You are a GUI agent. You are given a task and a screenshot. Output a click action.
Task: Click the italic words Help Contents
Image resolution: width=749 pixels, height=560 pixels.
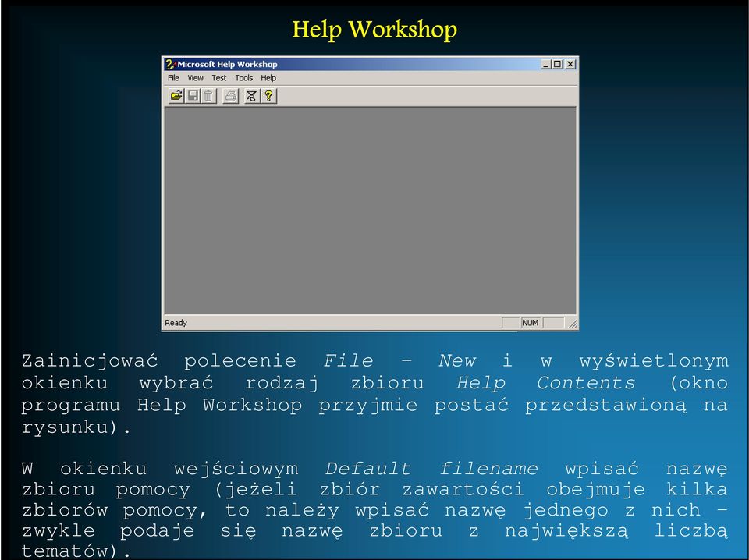click(x=545, y=383)
